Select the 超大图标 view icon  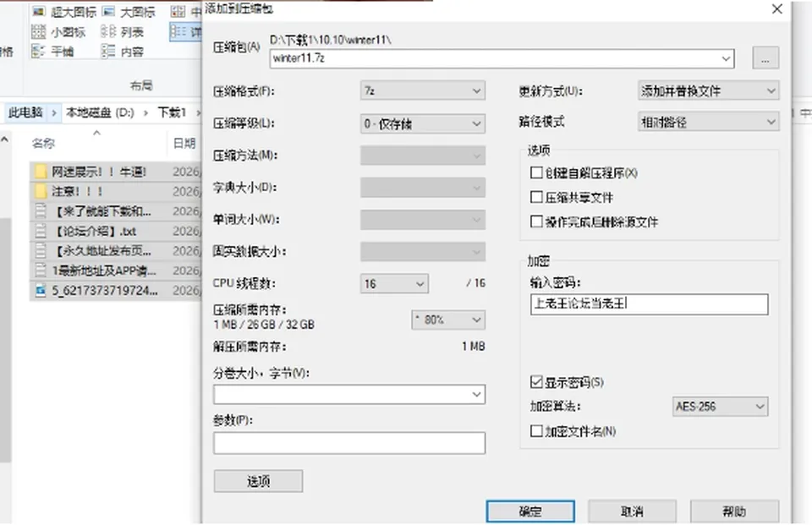click(x=38, y=11)
